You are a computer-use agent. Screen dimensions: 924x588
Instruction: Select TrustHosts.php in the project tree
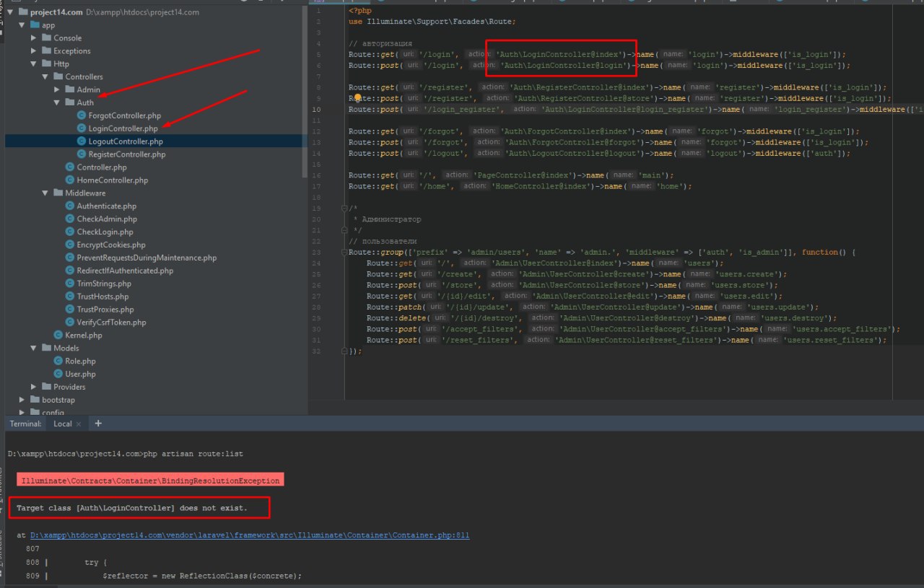click(x=103, y=297)
